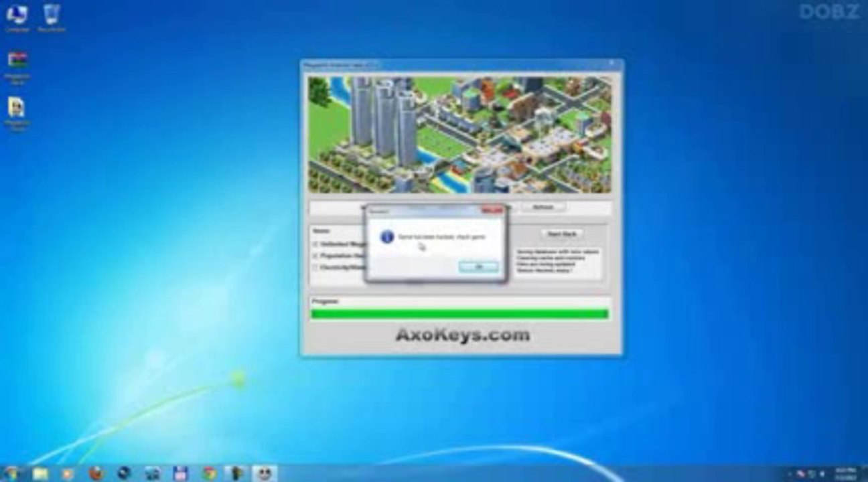Viewport: 868px width, 482px height.
Task: Click the floppy disk taskbar icon
Action: (180, 473)
